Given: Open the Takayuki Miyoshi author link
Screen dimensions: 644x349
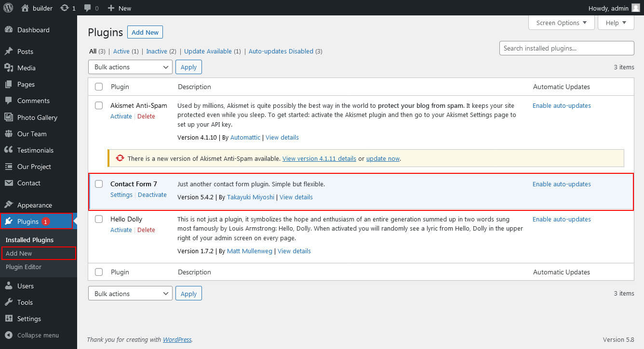Looking at the screenshot, I should click(x=251, y=197).
